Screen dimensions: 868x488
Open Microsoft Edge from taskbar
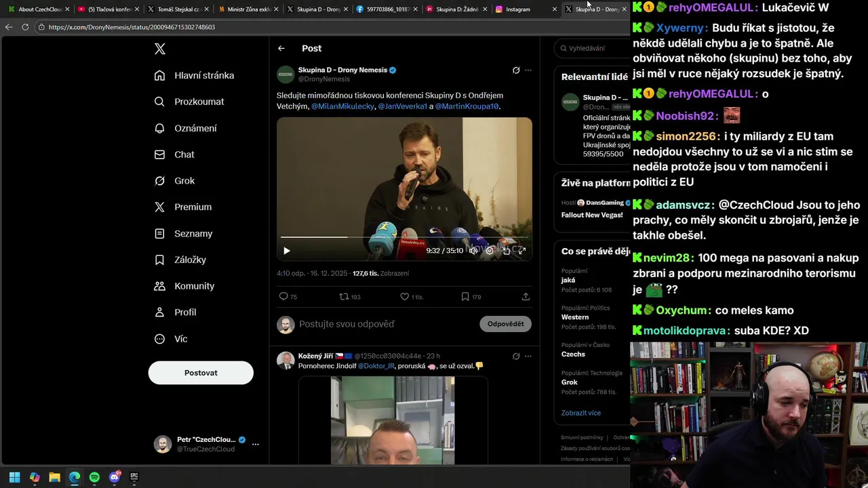(x=75, y=477)
